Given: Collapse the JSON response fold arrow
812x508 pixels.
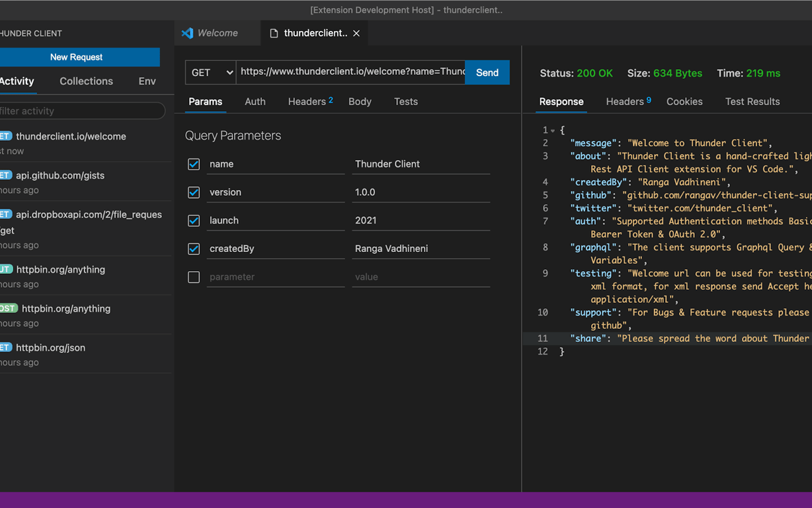Looking at the screenshot, I should click(553, 130).
